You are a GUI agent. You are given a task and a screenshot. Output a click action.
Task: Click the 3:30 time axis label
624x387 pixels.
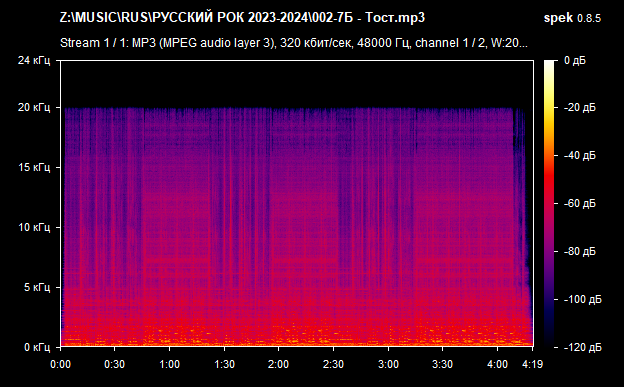[443, 364]
